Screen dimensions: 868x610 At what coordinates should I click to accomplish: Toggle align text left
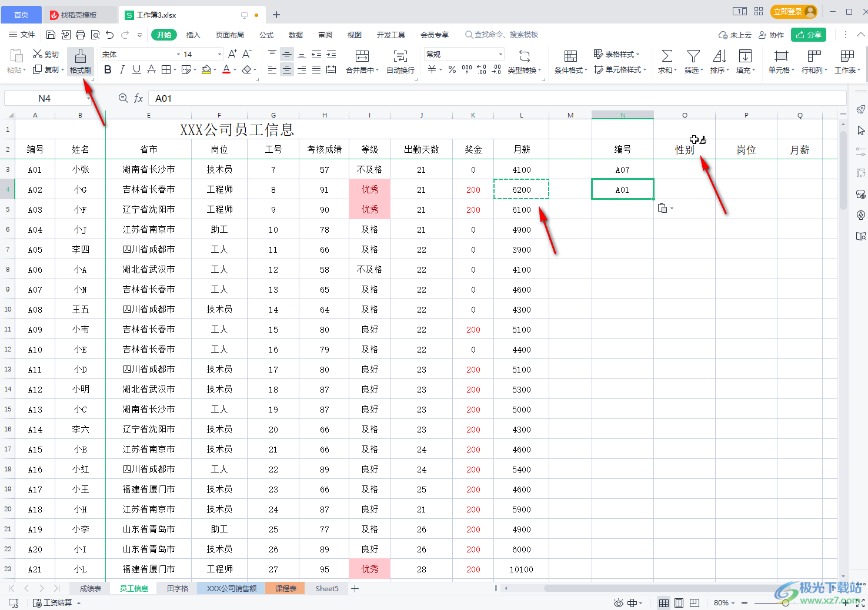coord(272,69)
